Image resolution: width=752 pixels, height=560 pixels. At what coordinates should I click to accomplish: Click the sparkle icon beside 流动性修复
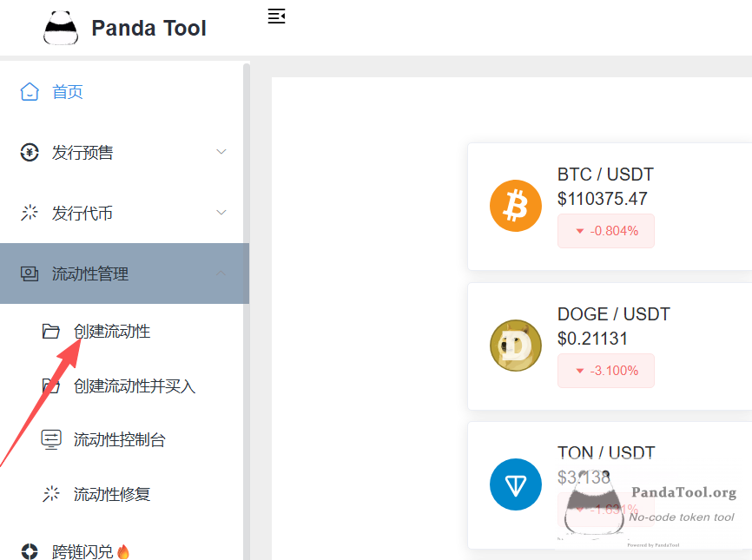pos(51,494)
